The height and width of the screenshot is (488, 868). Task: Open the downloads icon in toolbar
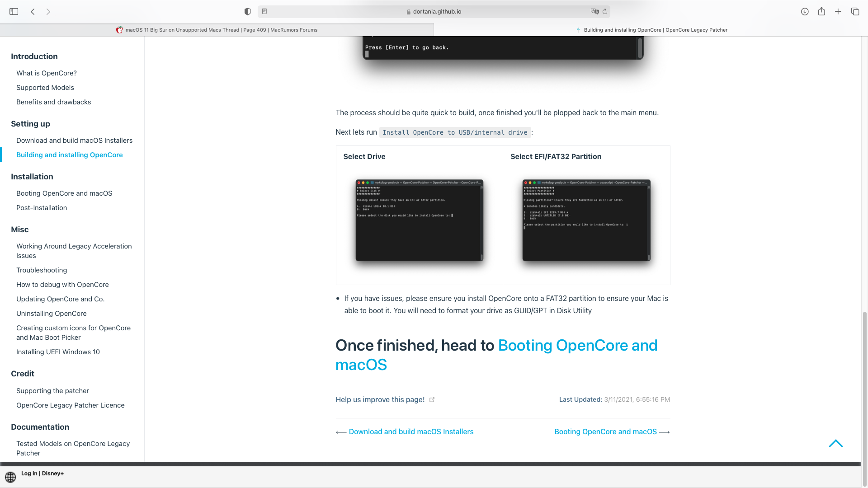tap(805, 12)
